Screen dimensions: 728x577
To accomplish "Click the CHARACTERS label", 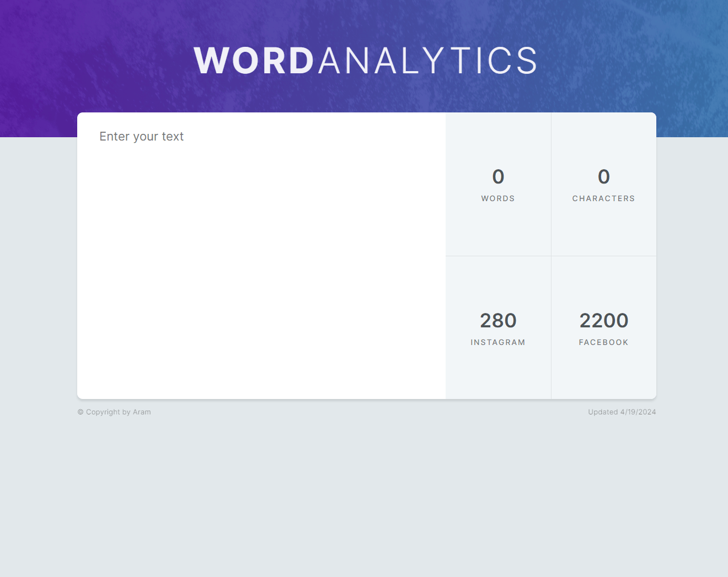I will tap(603, 198).
